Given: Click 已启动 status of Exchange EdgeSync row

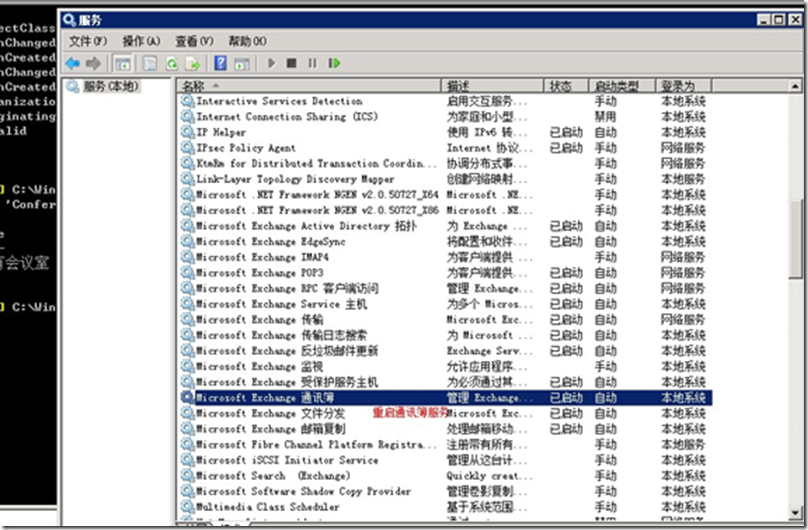Looking at the screenshot, I should (x=566, y=242).
